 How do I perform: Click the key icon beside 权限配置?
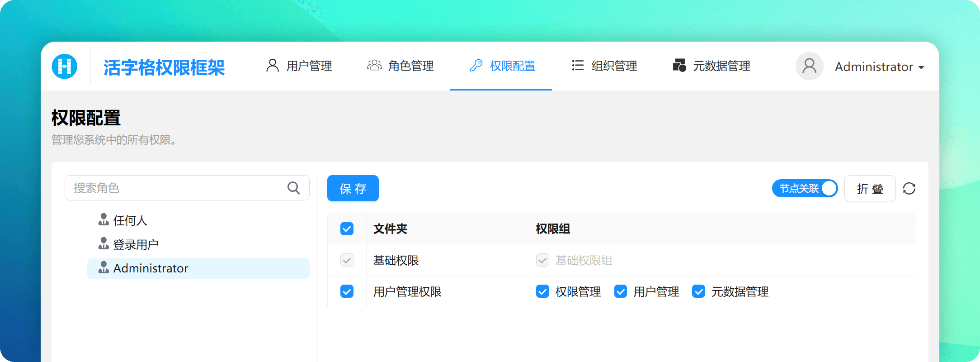(x=476, y=66)
